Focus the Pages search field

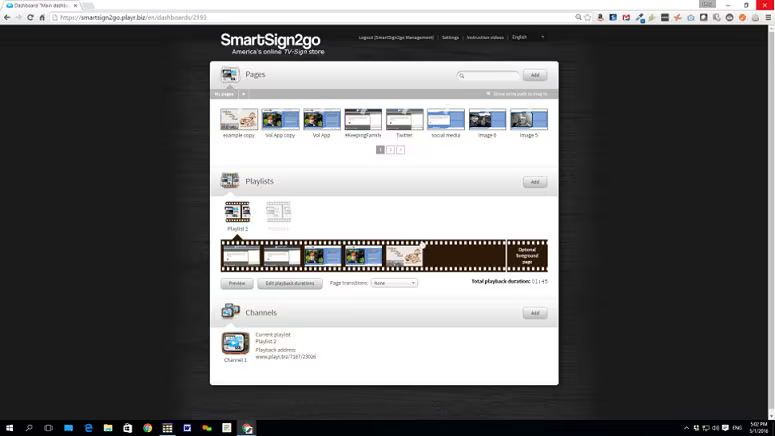pyautogui.click(x=488, y=76)
